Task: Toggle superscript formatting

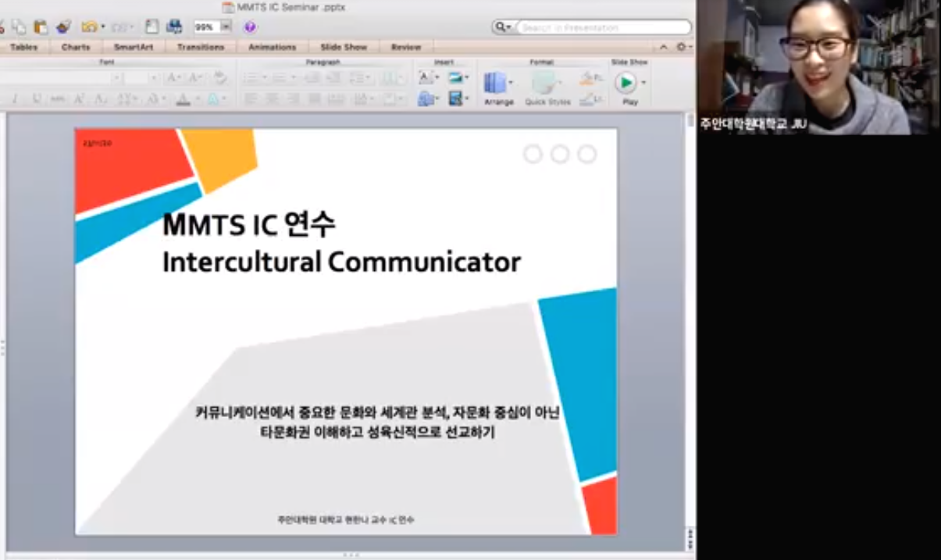Action: (x=79, y=98)
